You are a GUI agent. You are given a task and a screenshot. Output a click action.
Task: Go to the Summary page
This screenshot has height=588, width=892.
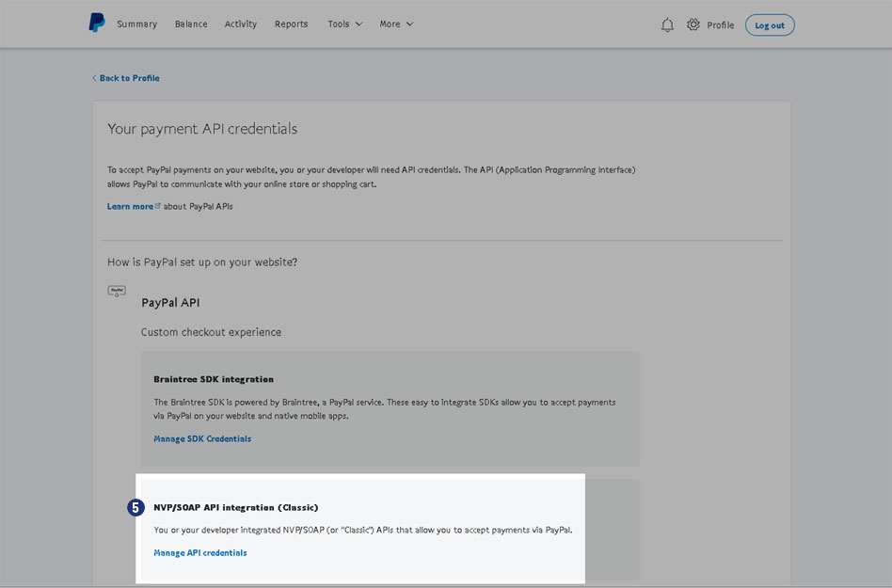point(136,24)
